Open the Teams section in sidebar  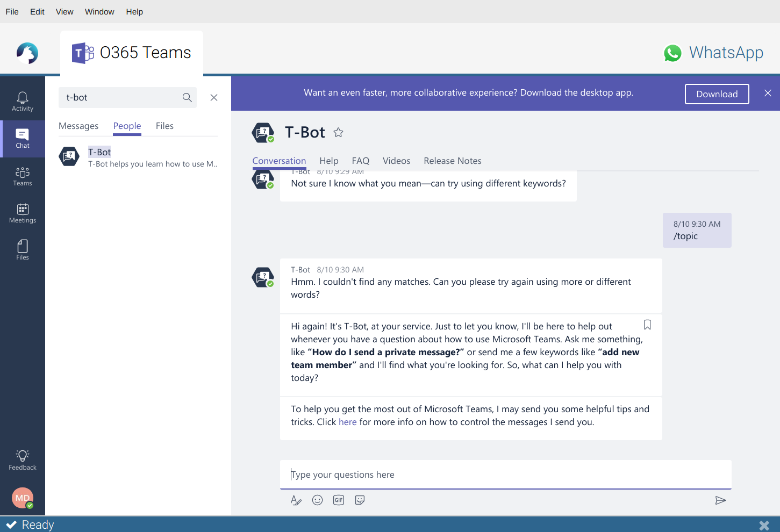click(23, 176)
